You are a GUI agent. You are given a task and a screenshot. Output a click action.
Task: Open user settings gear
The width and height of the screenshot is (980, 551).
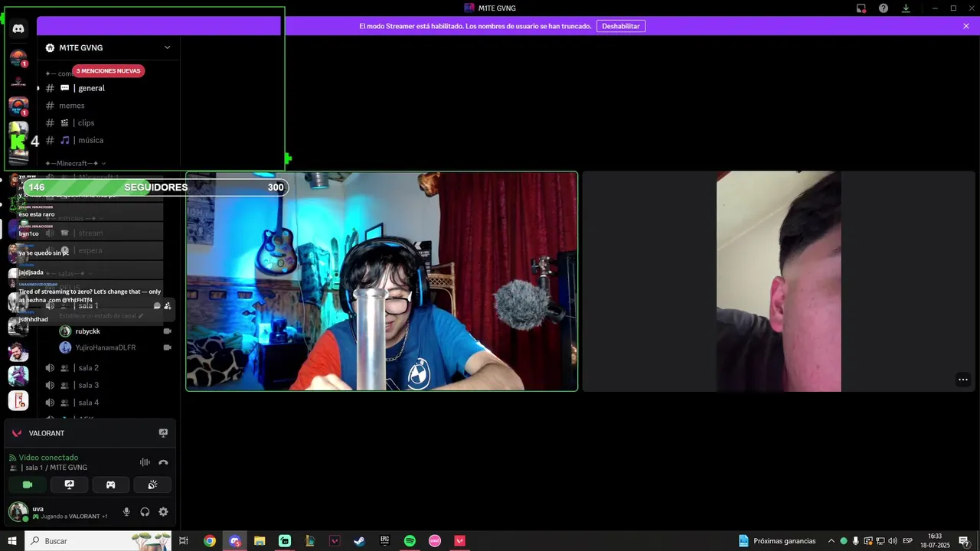163,512
